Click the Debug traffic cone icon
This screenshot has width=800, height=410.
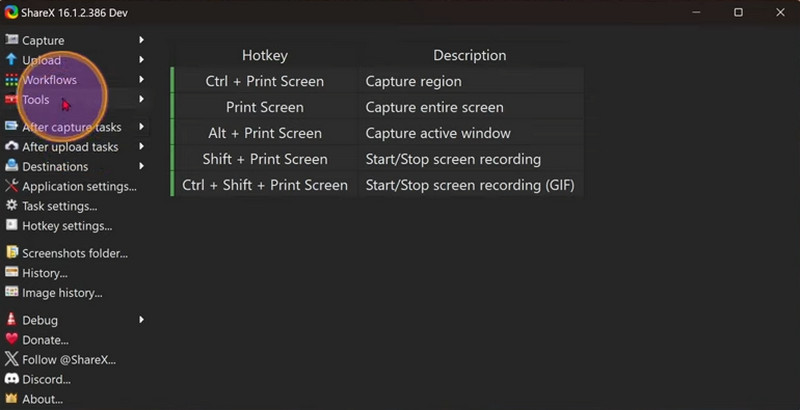pos(12,320)
